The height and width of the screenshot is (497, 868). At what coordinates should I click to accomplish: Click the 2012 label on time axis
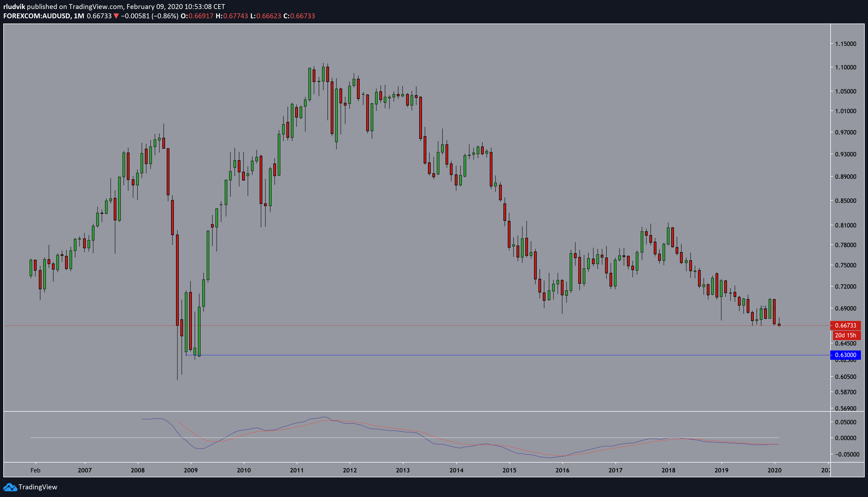click(350, 470)
